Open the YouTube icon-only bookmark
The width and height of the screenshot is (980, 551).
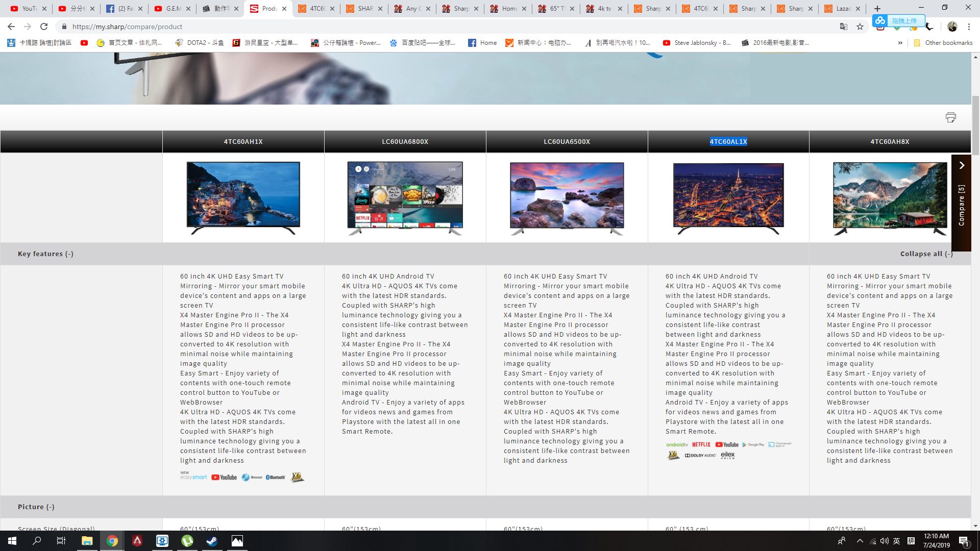pyautogui.click(x=84, y=43)
